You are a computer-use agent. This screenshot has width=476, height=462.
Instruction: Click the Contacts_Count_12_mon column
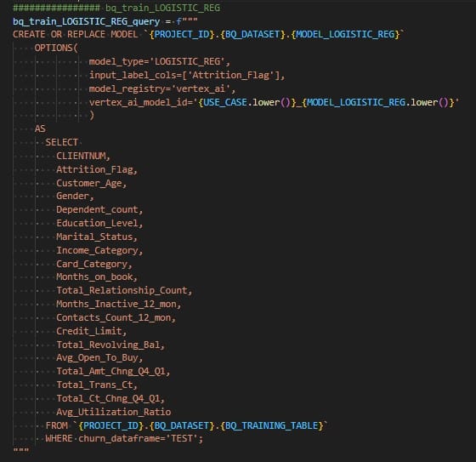[x=114, y=317]
